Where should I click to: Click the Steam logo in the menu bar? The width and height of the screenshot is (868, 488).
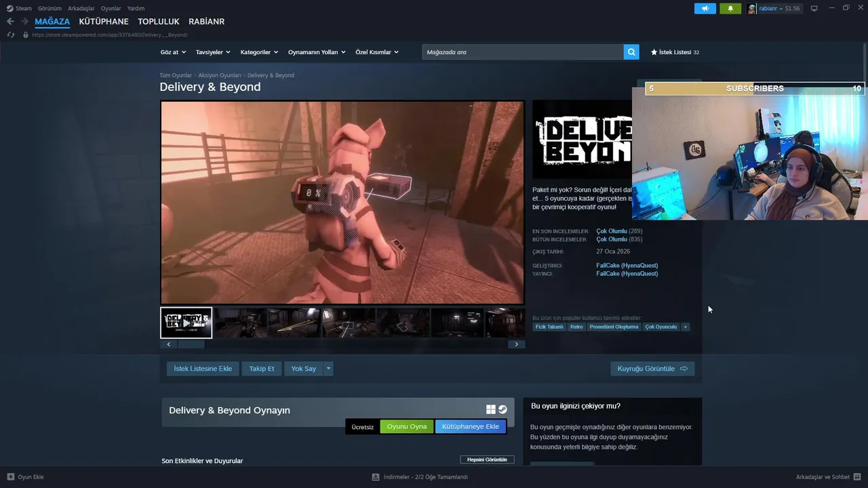click(10, 8)
